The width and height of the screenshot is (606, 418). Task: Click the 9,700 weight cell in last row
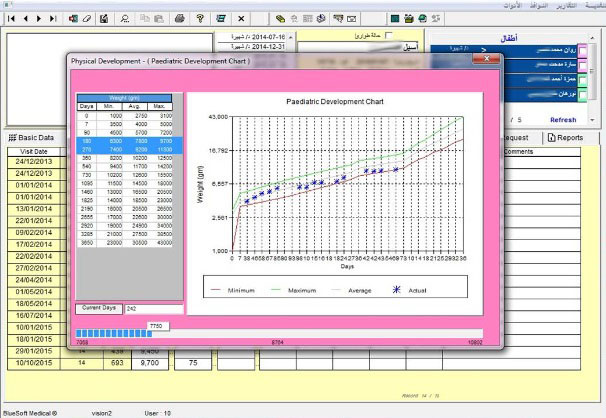150,363
